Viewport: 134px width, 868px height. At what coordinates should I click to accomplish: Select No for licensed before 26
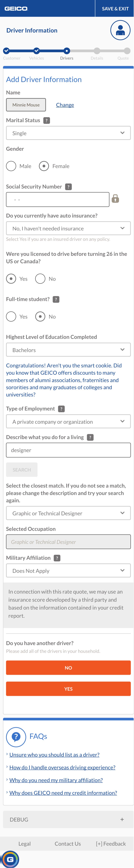point(40,279)
